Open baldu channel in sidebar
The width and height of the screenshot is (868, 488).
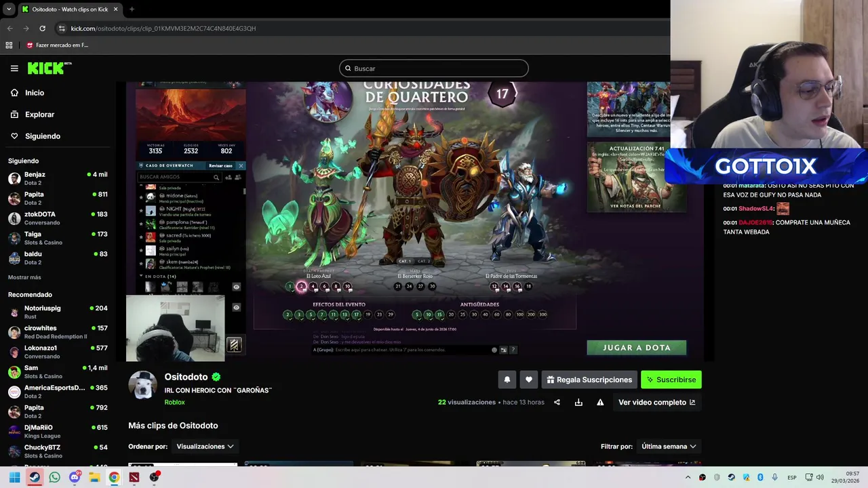coord(58,258)
